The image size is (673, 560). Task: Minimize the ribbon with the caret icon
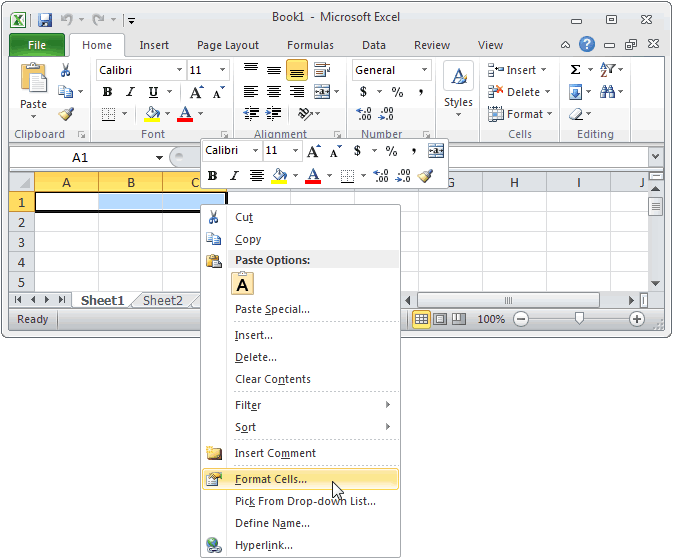(x=566, y=45)
